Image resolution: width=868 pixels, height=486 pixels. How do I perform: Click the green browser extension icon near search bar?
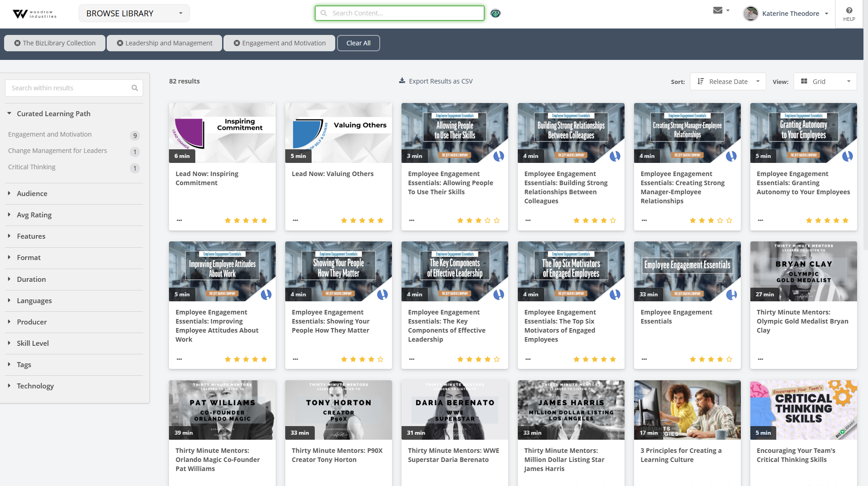point(495,13)
